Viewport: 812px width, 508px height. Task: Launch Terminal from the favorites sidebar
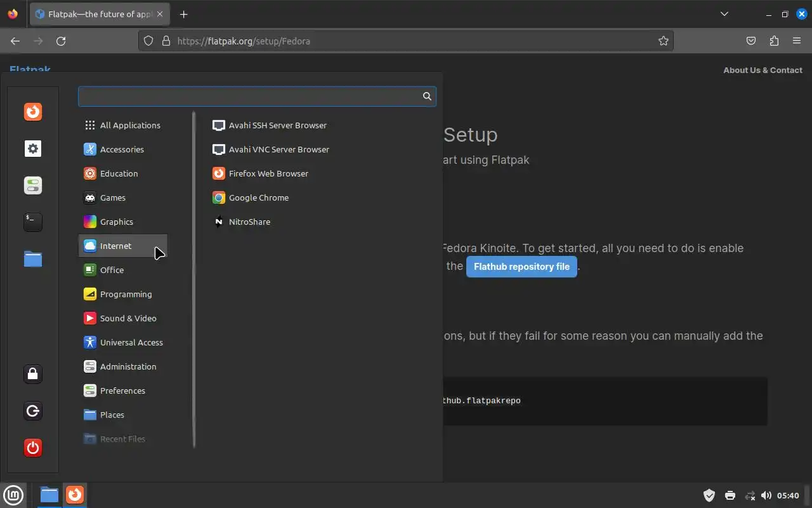click(x=33, y=222)
